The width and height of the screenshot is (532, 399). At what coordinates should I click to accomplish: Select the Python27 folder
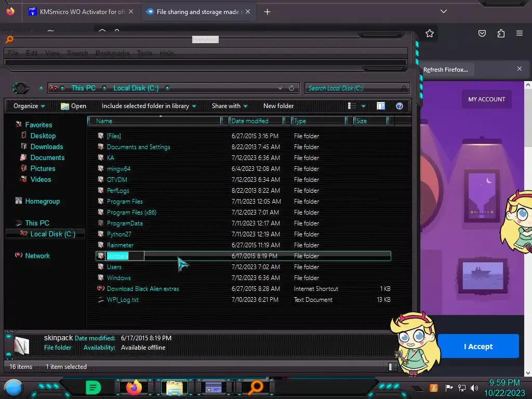(119, 234)
